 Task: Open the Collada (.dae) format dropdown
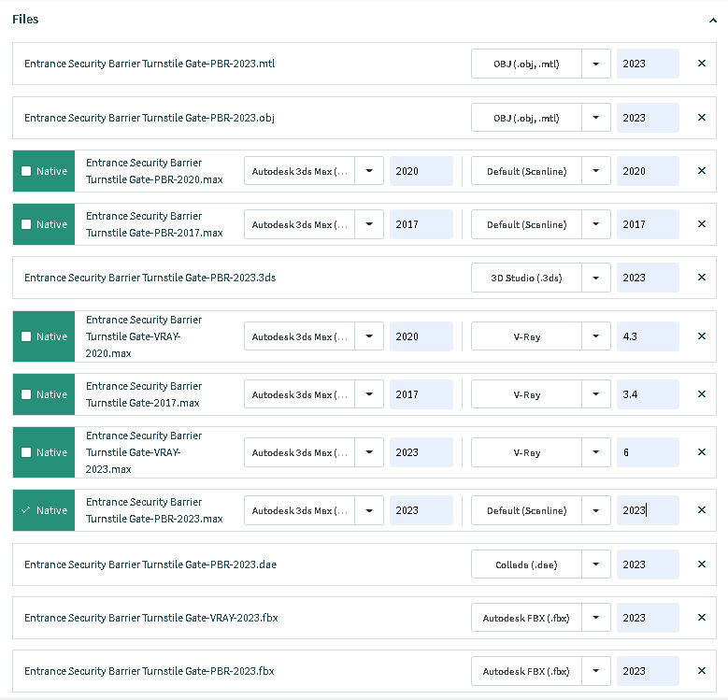click(596, 564)
